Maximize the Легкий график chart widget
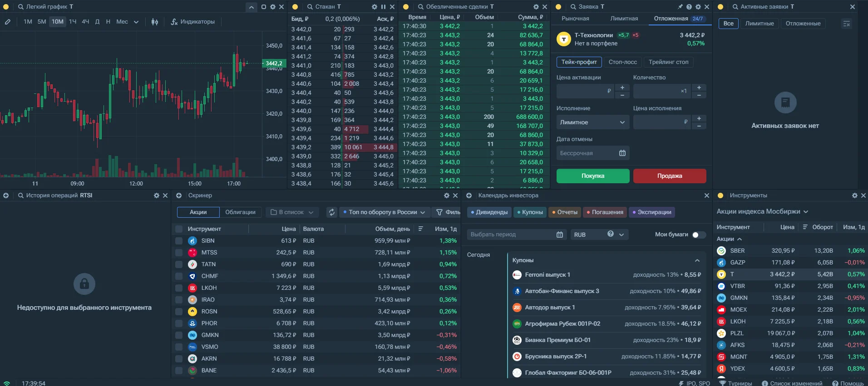868x386 pixels. (264, 7)
